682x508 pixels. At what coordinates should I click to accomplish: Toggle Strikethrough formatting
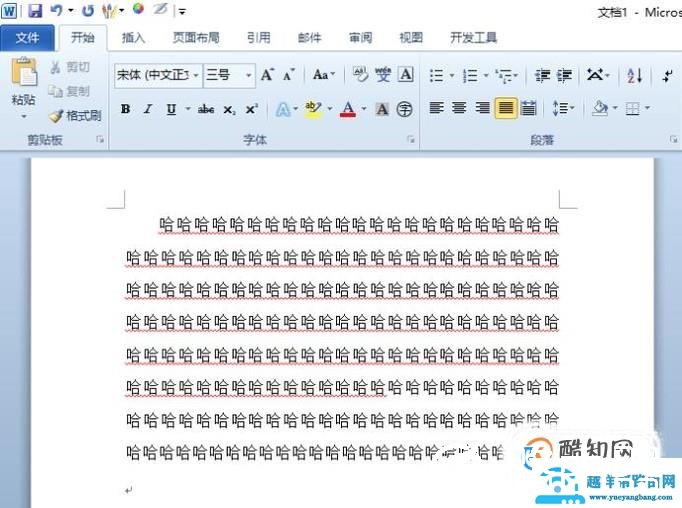coord(206,110)
